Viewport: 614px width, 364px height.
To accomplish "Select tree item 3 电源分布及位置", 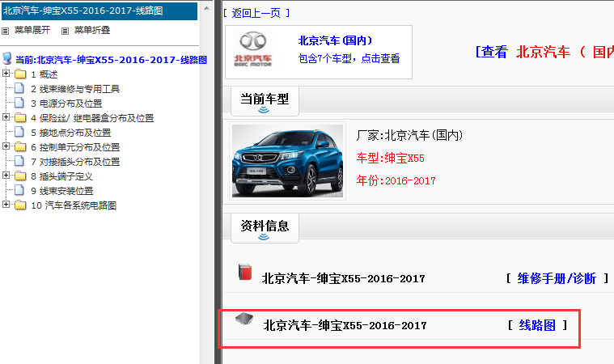I will coord(66,104).
